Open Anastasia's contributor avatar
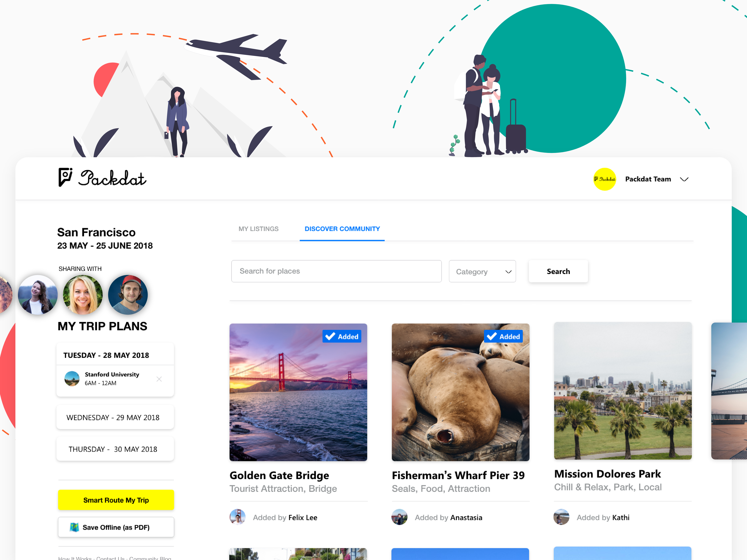Viewport: 747px width, 560px height. [399, 517]
